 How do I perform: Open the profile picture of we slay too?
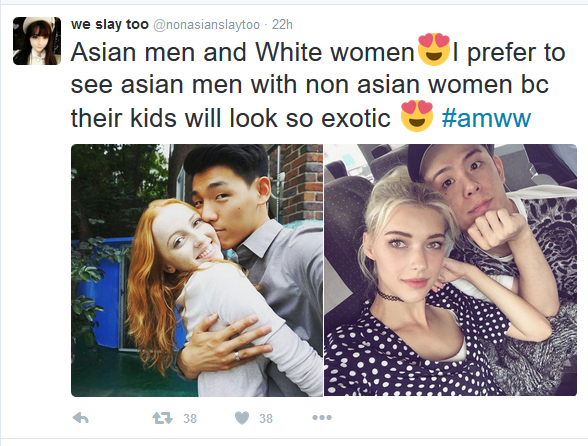coord(37,41)
